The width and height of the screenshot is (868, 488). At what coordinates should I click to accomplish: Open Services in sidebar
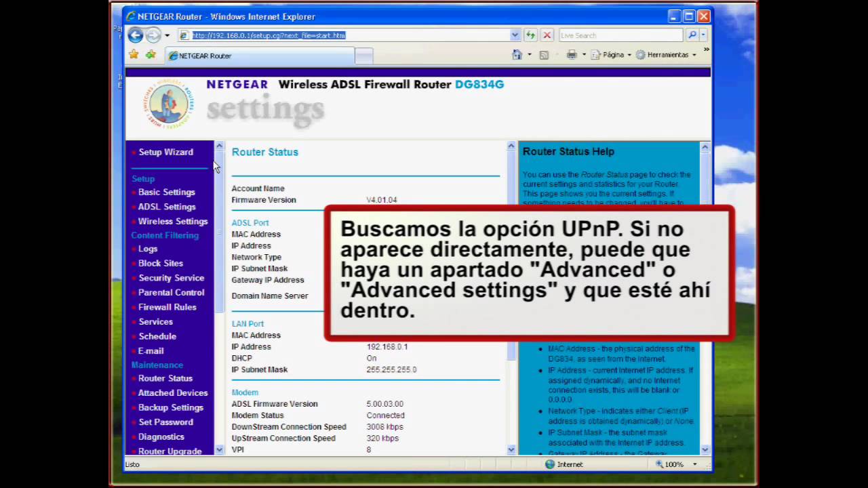point(155,322)
